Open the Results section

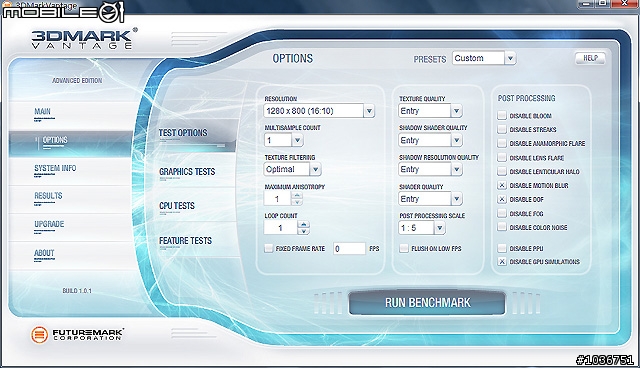click(48, 196)
